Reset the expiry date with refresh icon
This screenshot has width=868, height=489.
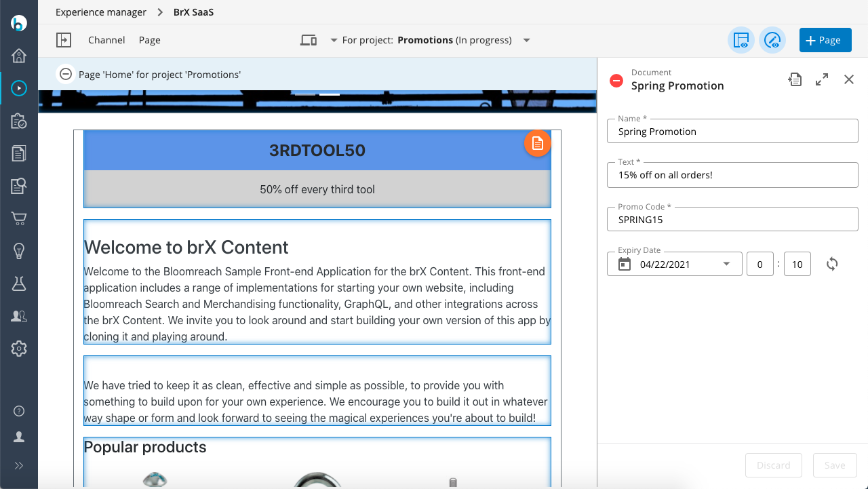tap(832, 264)
